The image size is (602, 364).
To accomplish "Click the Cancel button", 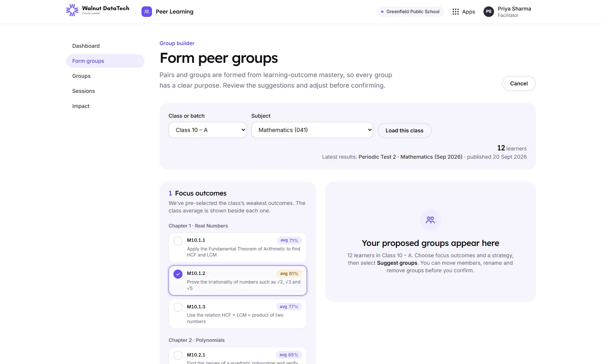I will 519,83.
